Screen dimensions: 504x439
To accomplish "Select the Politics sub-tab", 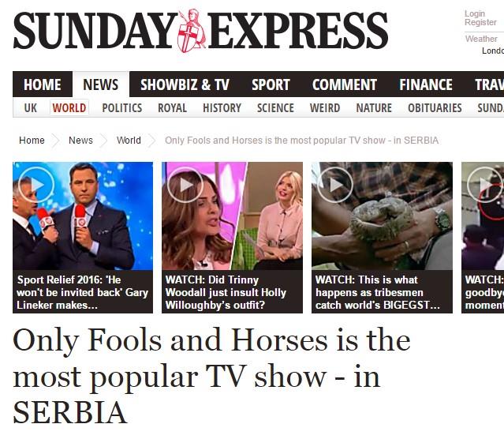I will click(122, 108).
